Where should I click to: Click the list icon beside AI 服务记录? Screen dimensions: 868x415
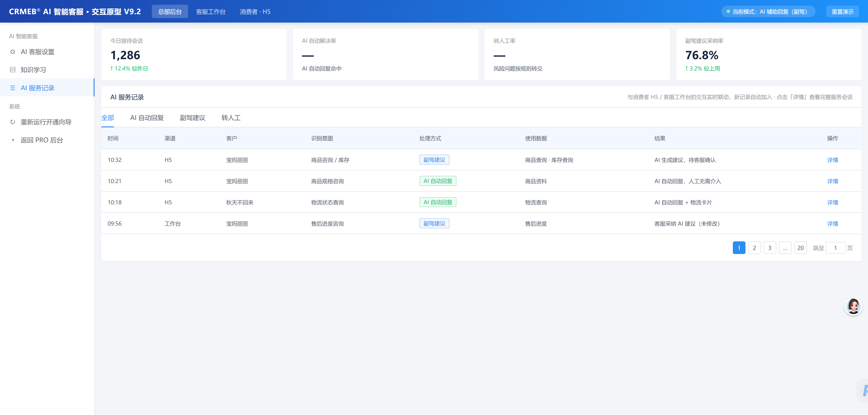(x=13, y=88)
